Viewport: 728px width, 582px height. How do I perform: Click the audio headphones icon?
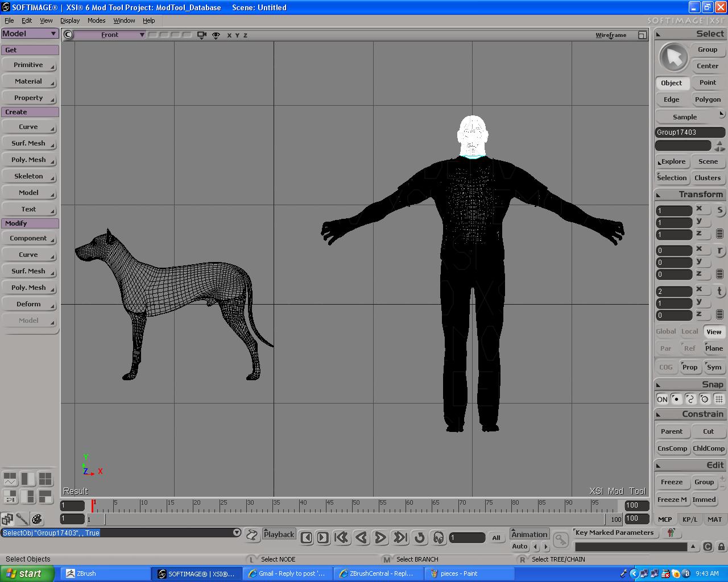438,537
